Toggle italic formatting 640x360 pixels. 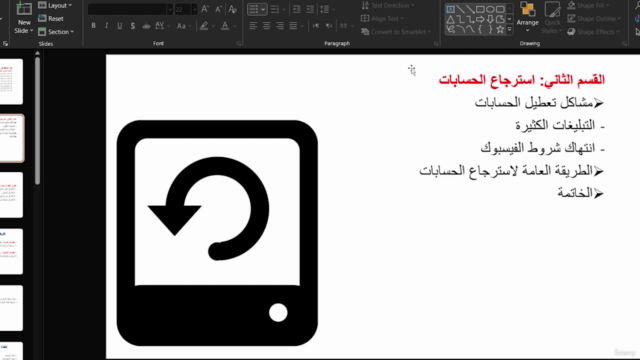pyautogui.click(x=107, y=26)
